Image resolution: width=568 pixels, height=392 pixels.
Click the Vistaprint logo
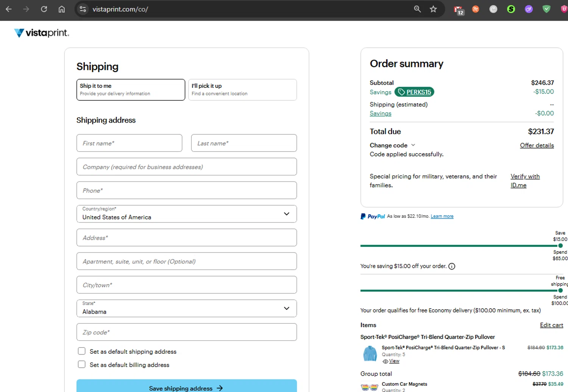coord(42,33)
